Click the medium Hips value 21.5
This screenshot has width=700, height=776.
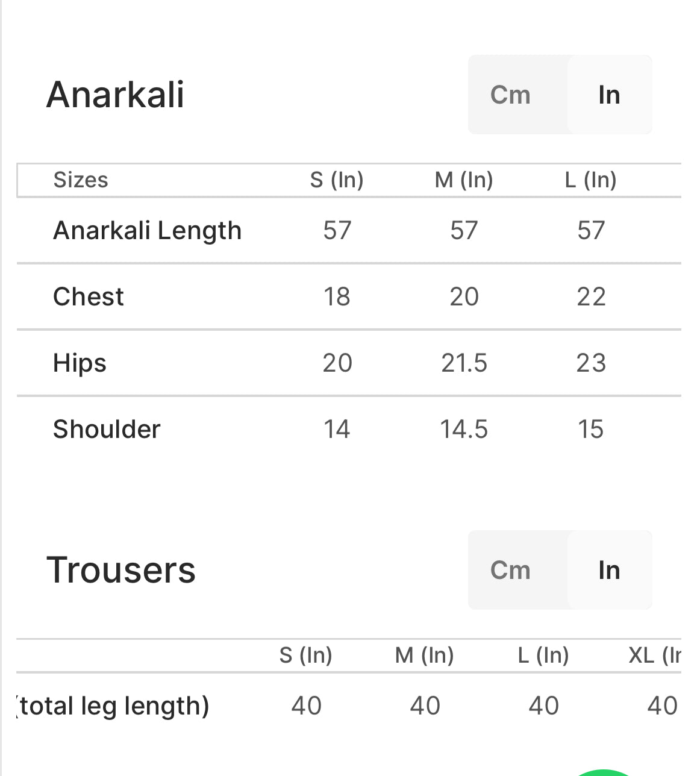pyautogui.click(x=464, y=363)
